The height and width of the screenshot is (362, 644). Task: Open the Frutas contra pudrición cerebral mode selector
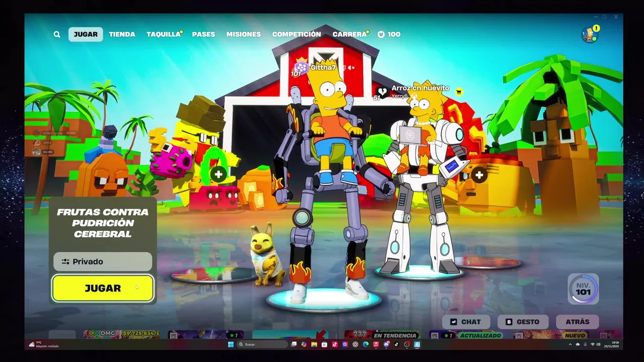pyautogui.click(x=103, y=223)
